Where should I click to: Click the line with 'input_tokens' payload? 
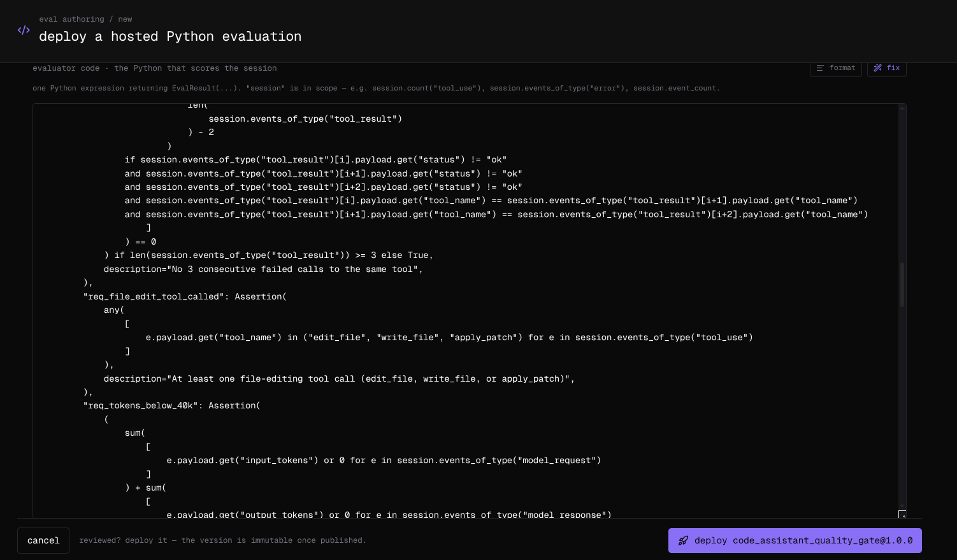point(384,461)
